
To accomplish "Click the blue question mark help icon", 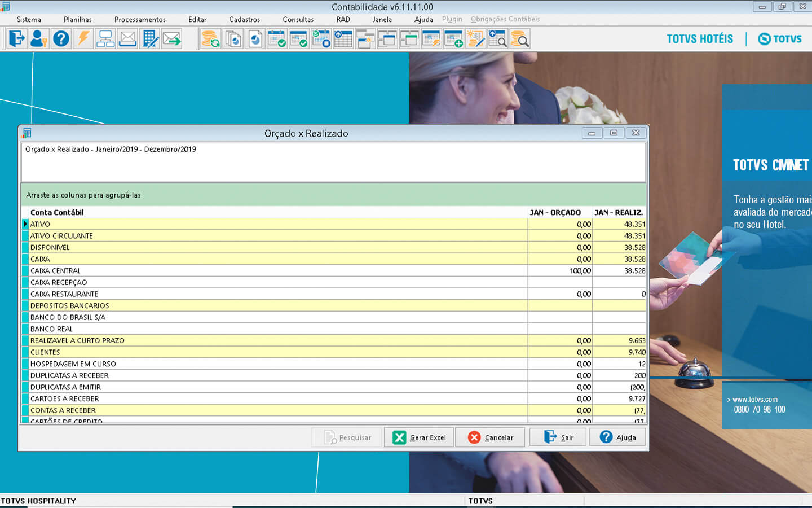I will 61,39.
